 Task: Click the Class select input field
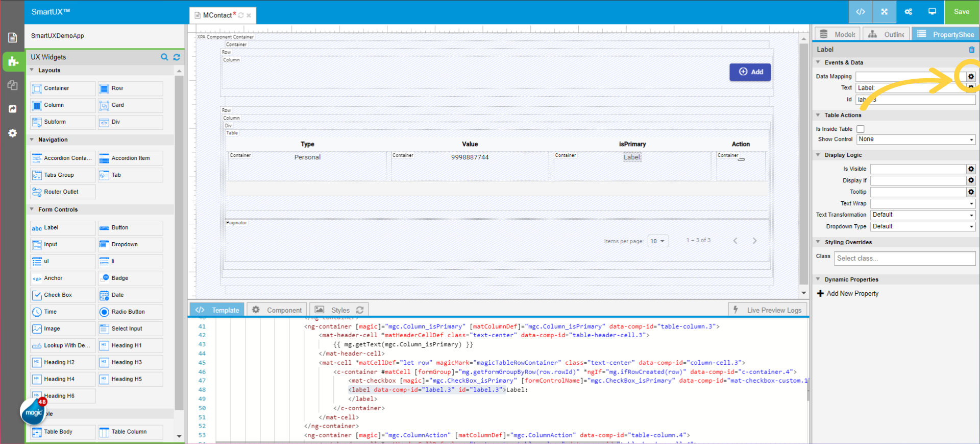[x=905, y=259]
